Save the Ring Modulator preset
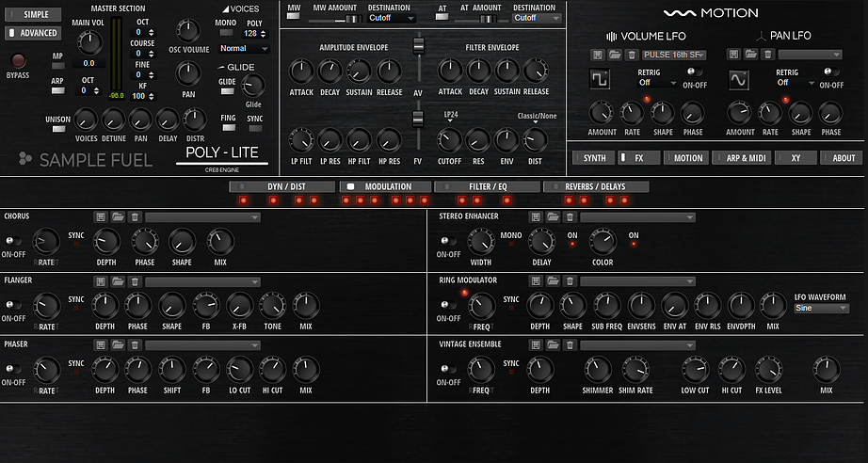The image size is (868, 463). coord(536,281)
